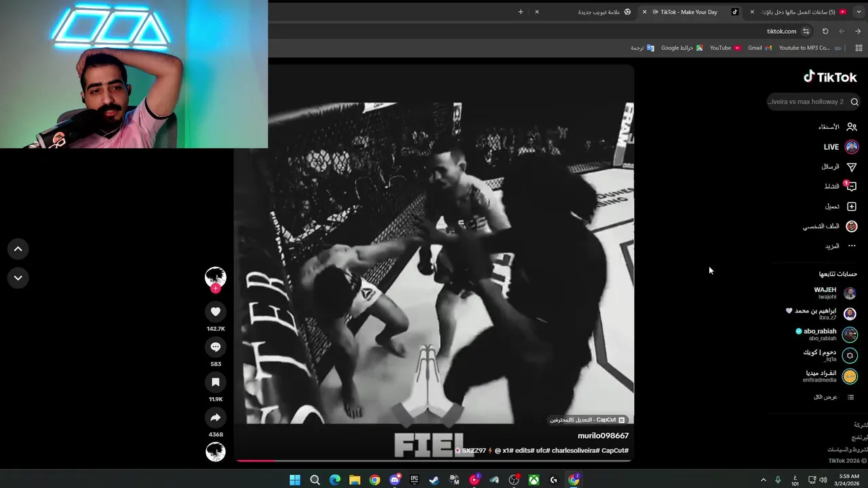This screenshot has height=488, width=868.
Task: Open Profile (الملف الشخصي) sidebar item
Action: point(830,226)
